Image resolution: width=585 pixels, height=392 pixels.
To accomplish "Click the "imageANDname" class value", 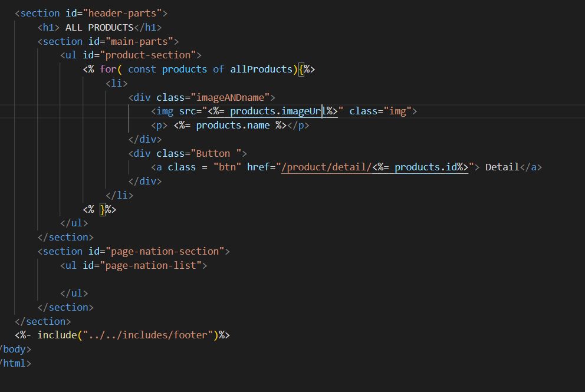I will click(x=230, y=98).
